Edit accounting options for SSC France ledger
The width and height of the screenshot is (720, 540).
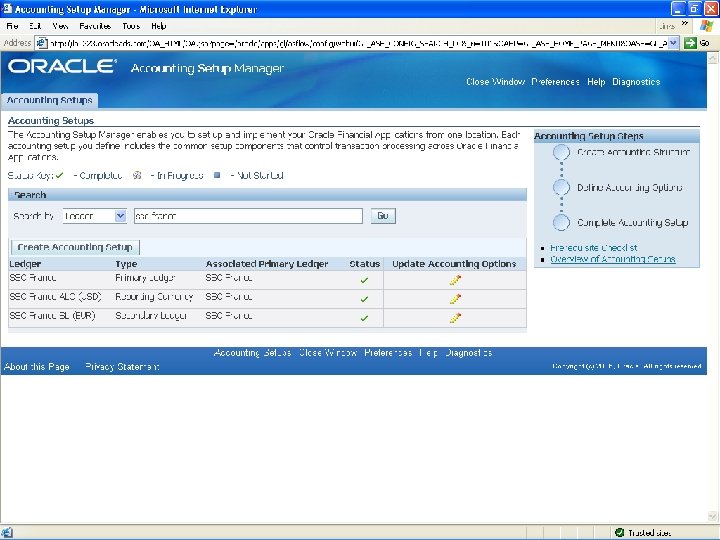[455, 280]
